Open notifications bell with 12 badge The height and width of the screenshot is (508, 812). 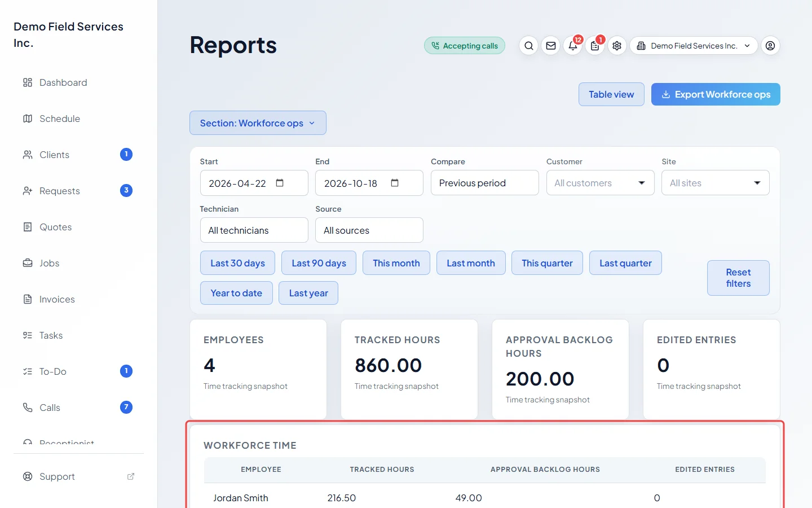[x=573, y=46]
